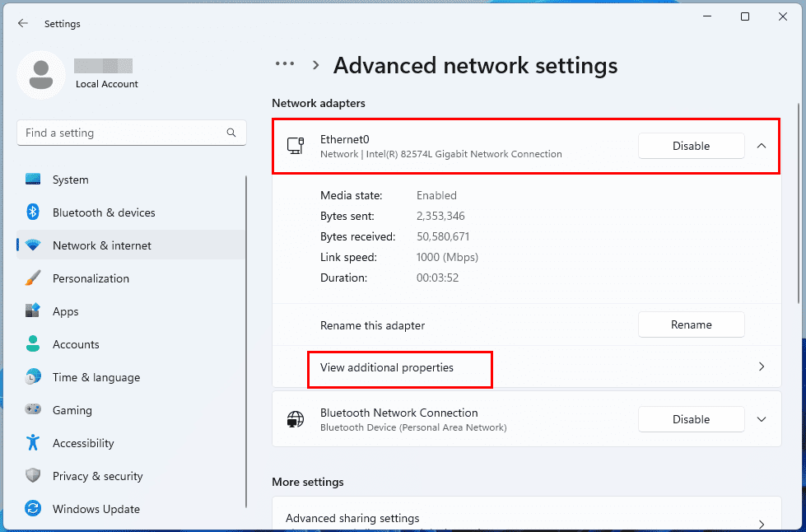Click the Accounts person icon
806x532 pixels.
(33, 344)
